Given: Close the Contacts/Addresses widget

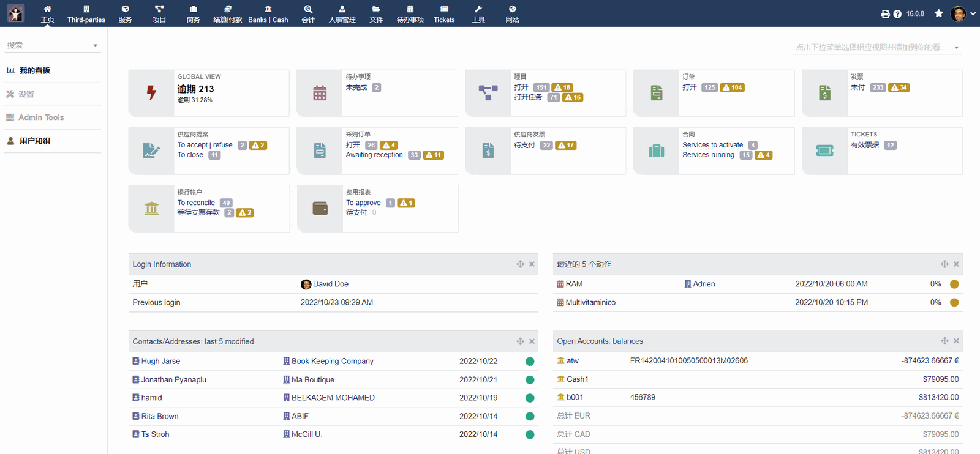Looking at the screenshot, I should tap(532, 341).
